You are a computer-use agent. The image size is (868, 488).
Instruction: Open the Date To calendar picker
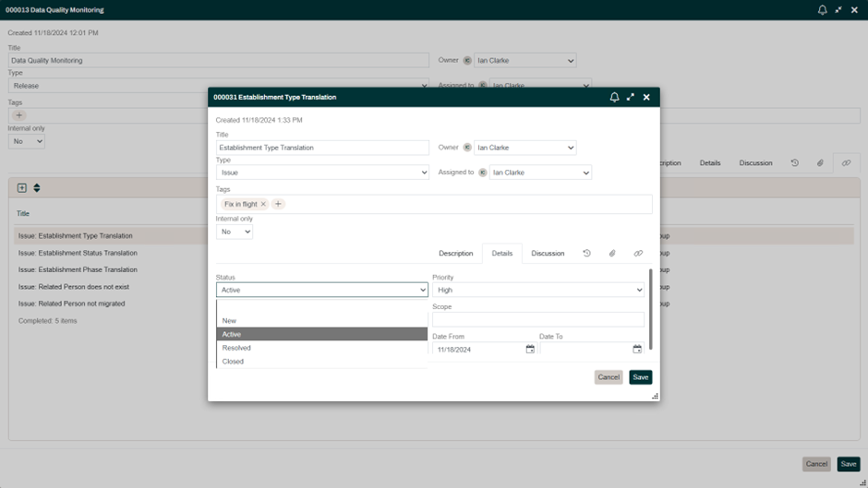click(x=637, y=350)
